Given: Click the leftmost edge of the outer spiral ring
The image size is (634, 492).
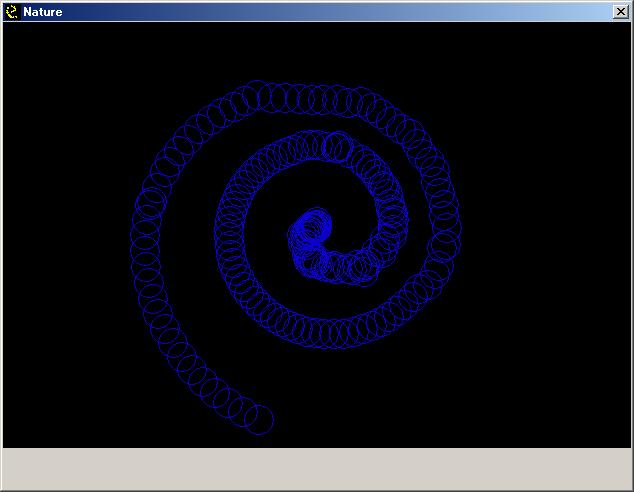Looking at the screenshot, I should click(145, 240).
